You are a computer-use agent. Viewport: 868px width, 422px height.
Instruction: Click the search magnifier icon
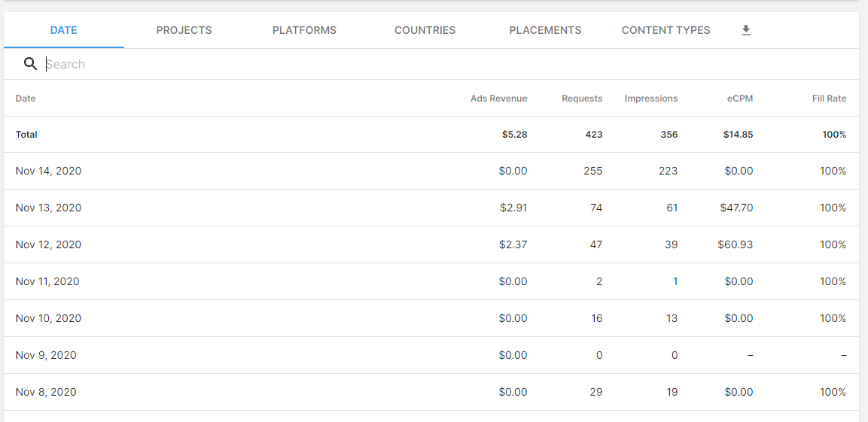click(x=30, y=64)
